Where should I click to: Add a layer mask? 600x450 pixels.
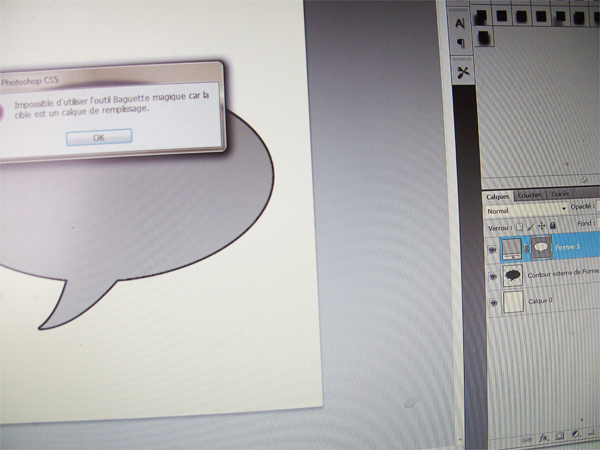click(559, 435)
